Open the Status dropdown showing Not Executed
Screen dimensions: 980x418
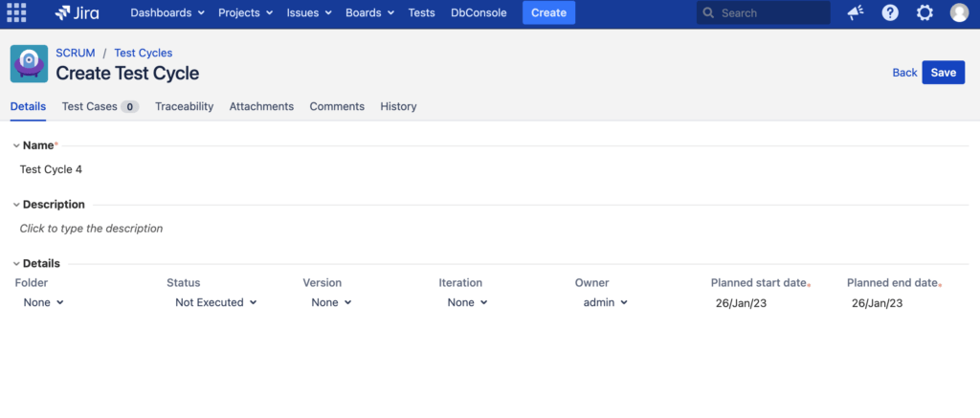coord(215,302)
